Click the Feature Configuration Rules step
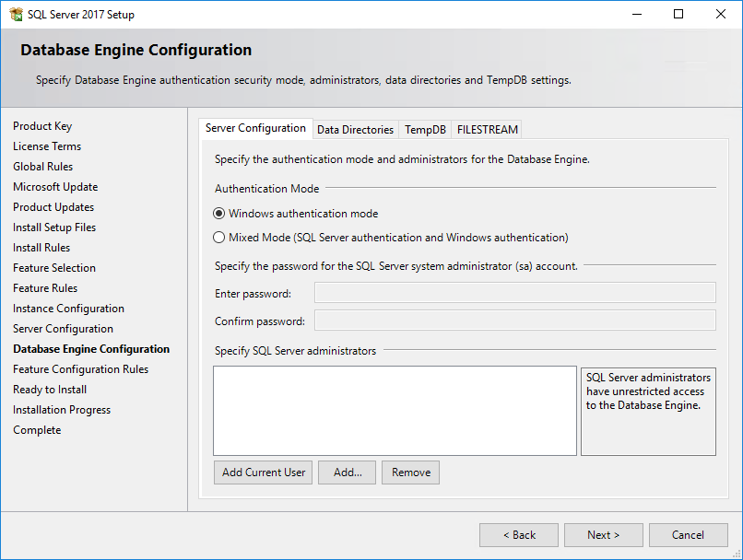Screen dimensions: 743x560 tap(81, 369)
